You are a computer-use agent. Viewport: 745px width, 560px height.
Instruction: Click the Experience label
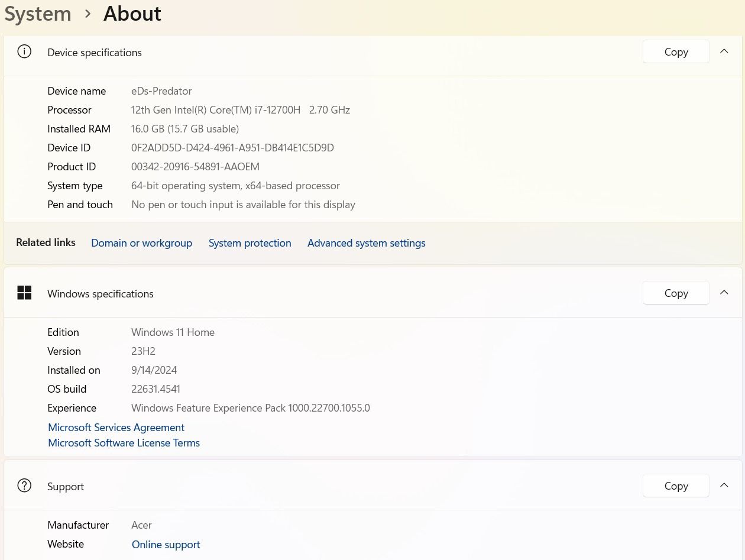[x=72, y=408]
